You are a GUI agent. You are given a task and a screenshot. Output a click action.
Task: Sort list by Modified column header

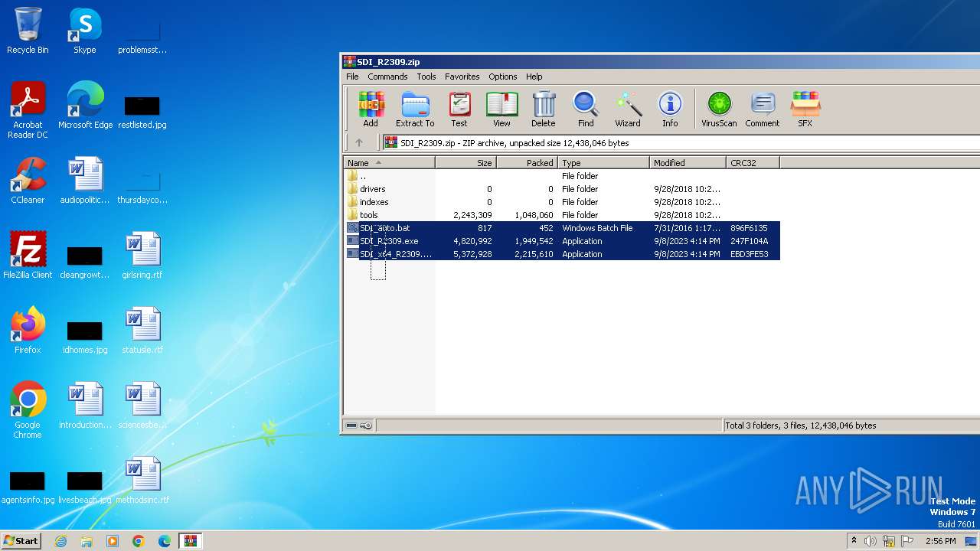click(688, 162)
